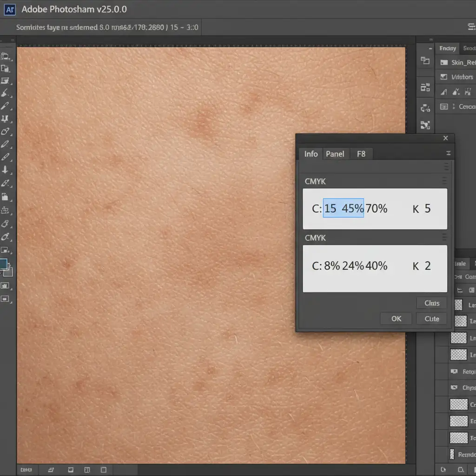The height and width of the screenshot is (476, 476).
Task: Click the first icon in bottom status bar
Action: pos(51,470)
